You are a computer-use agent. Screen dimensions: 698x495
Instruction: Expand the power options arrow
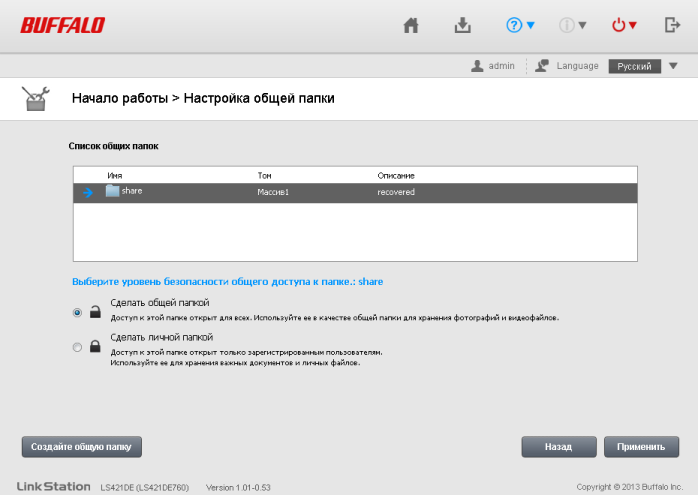[633, 25]
